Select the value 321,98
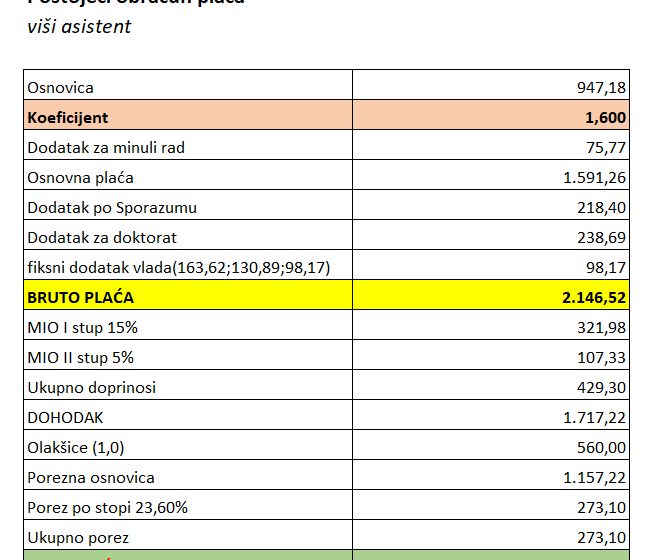654x560 pixels. (601, 328)
